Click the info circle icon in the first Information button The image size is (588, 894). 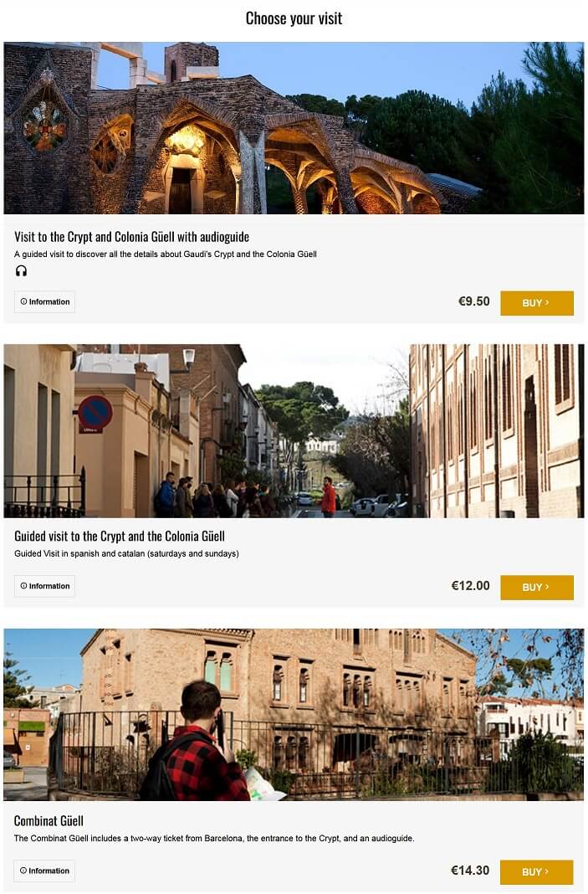pos(24,301)
